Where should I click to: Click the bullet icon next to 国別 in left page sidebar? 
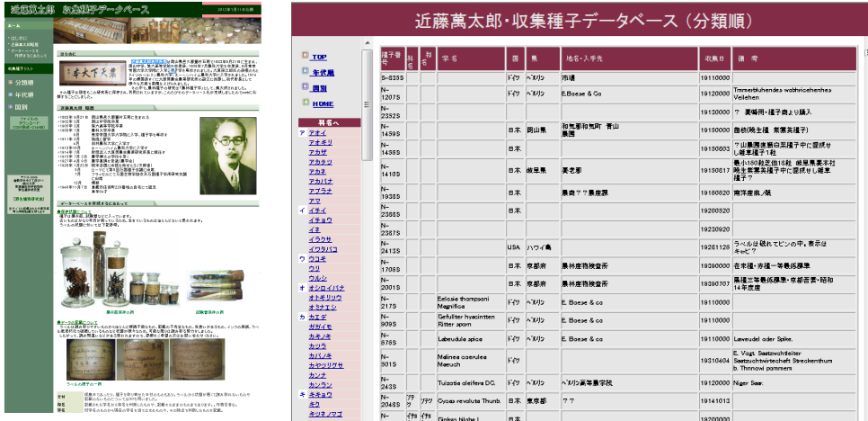10,107
